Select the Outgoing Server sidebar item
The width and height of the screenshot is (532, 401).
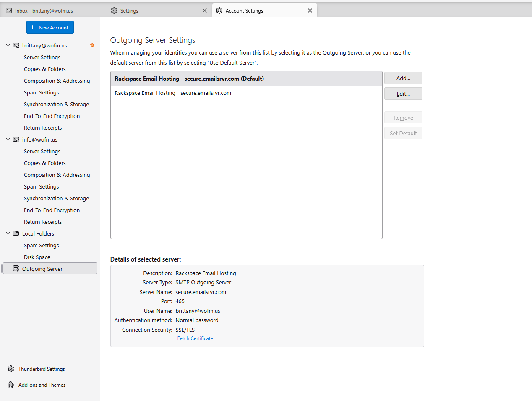[50, 269]
